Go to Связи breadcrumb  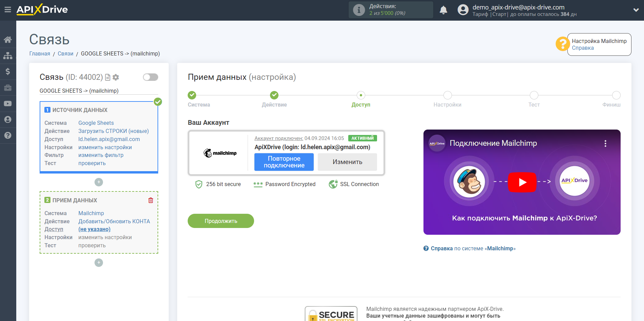pyautogui.click(x=65, y=53)
